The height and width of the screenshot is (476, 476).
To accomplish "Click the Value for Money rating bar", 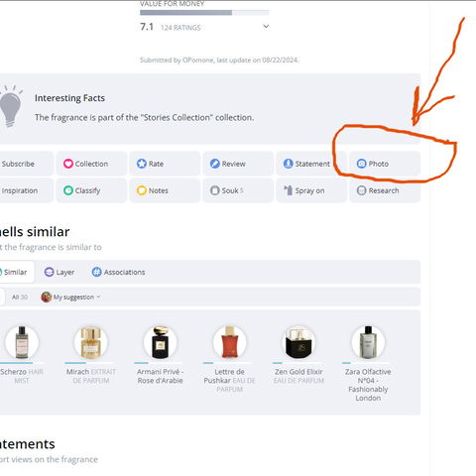I will point(204,13).
